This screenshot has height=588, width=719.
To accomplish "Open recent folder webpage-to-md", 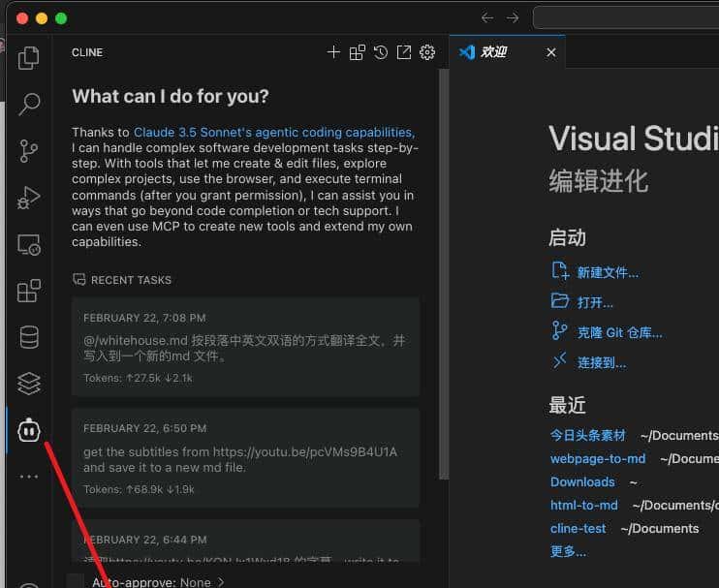I will tap(598, 459).
